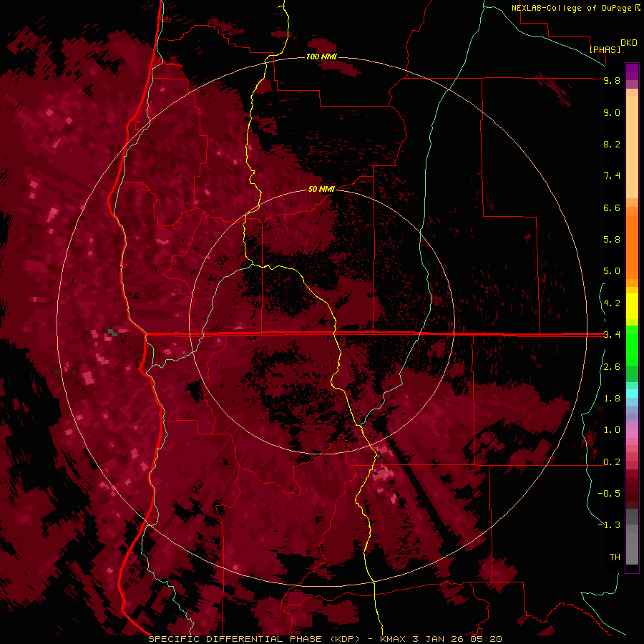
Task: Click the 5.0 scale value
Action: pos(612,271)
